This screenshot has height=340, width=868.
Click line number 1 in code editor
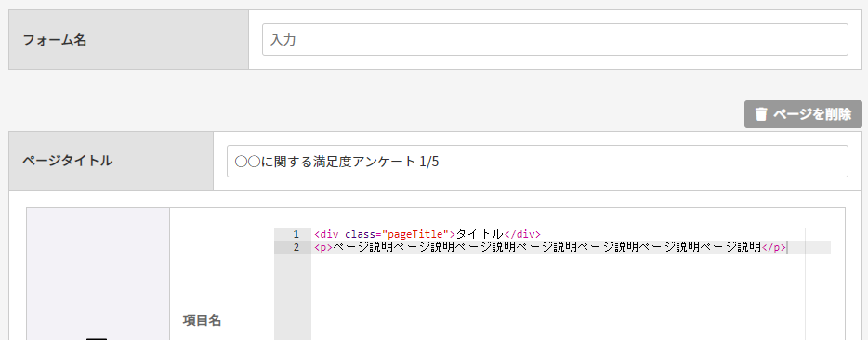coord(296,234)
